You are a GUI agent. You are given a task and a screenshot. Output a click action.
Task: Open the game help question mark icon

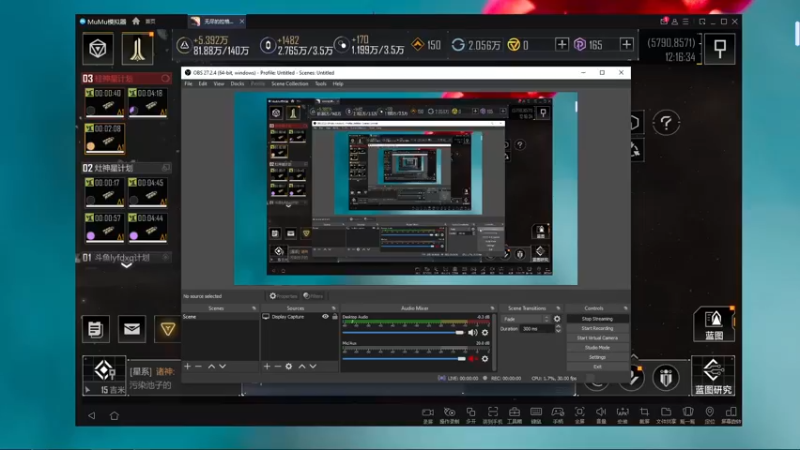pos(666,122)
